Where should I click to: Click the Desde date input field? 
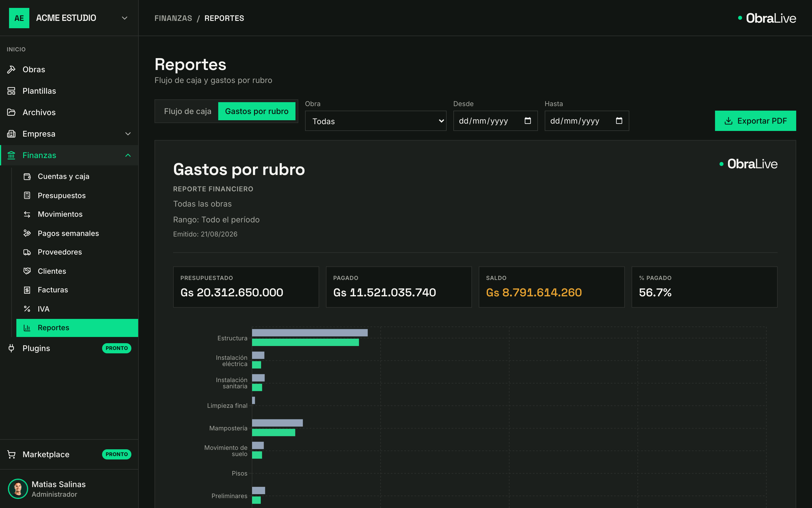(x=495, y=121)
